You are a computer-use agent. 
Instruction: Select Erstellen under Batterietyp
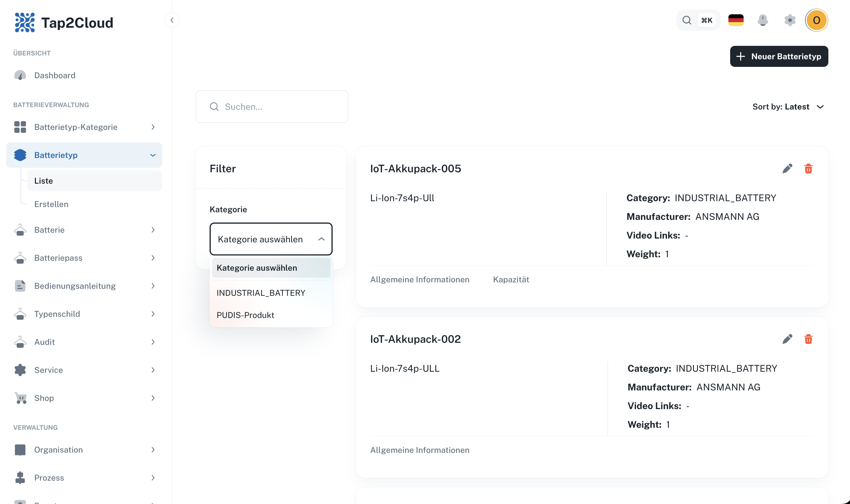coord(51,204)
